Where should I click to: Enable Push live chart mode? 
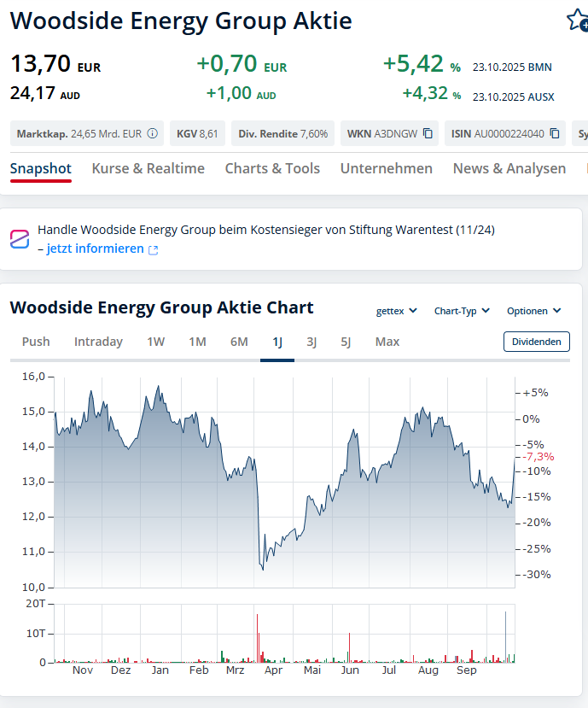click(36, 342)
